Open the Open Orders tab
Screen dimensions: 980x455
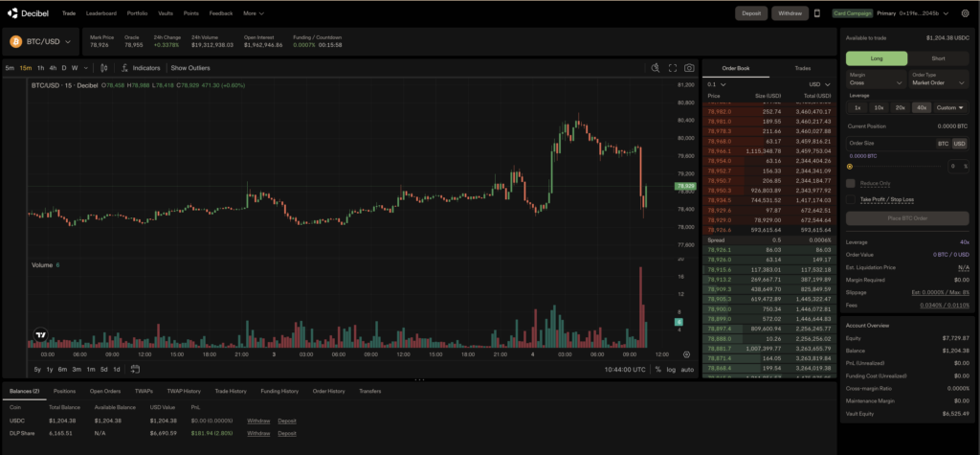[105, 391]
